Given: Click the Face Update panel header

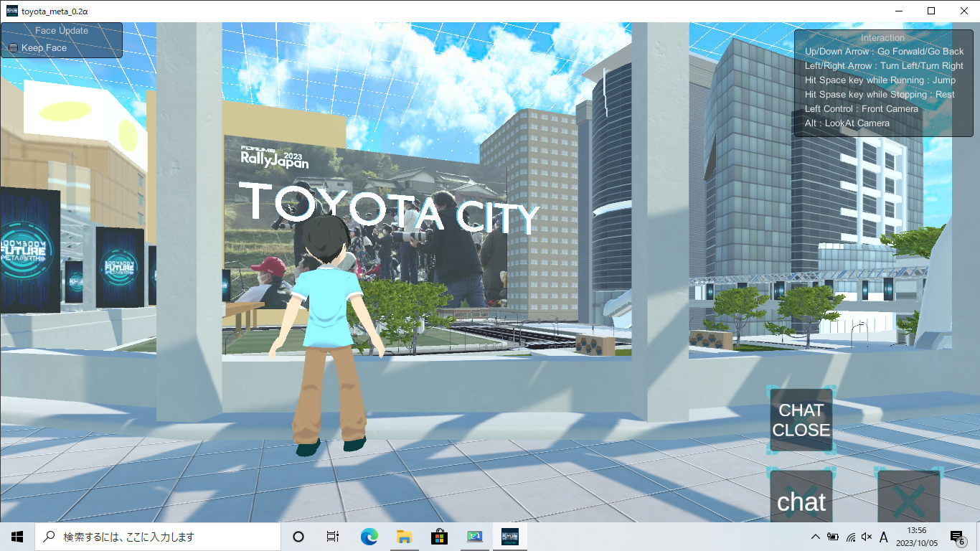Looking at the screenshot, I should [62, 31].
